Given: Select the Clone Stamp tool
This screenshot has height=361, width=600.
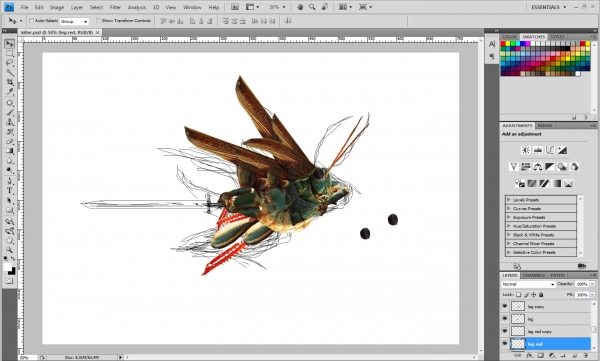Looking at the screenshot, I should (10, 122).
